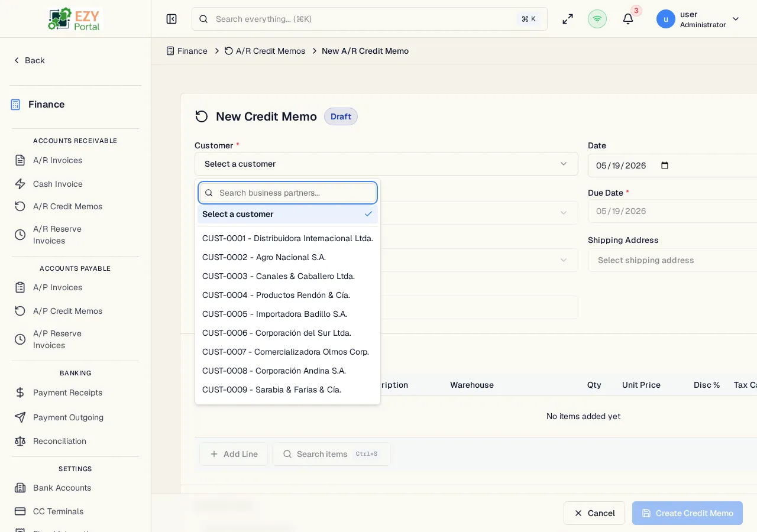
Task: Click the Add Line button
Action: (x=234, y=454)
